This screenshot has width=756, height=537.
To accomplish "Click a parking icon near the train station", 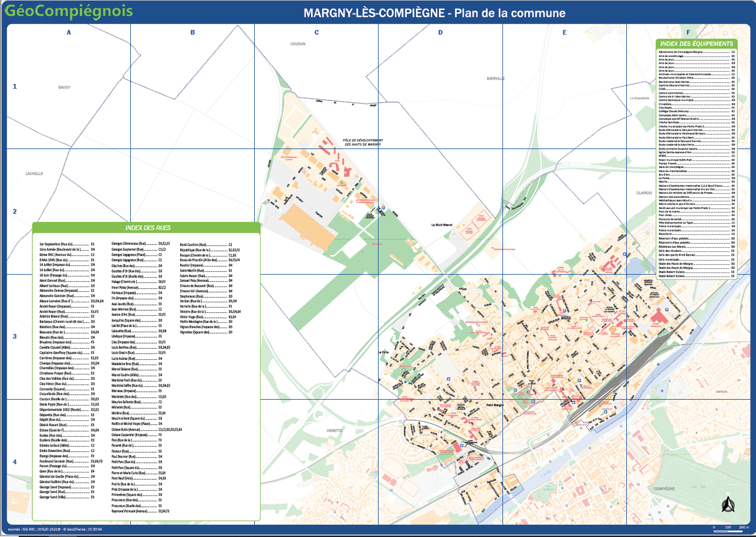I will tap(573, 402).
